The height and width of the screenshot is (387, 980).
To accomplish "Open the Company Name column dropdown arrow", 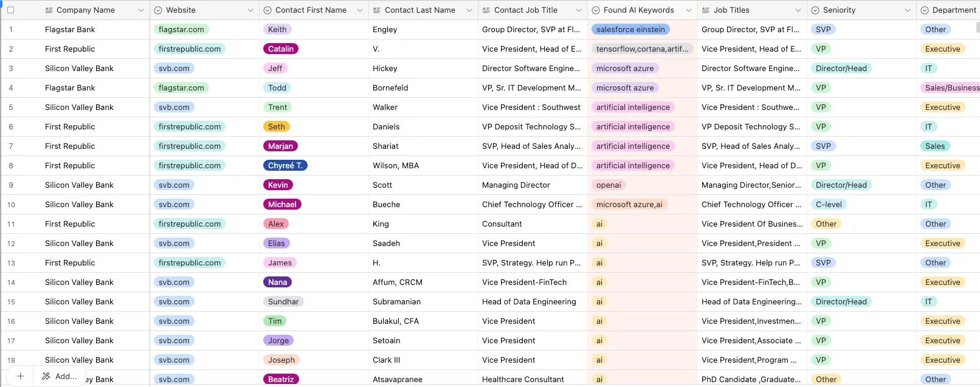I will [141, 10].
